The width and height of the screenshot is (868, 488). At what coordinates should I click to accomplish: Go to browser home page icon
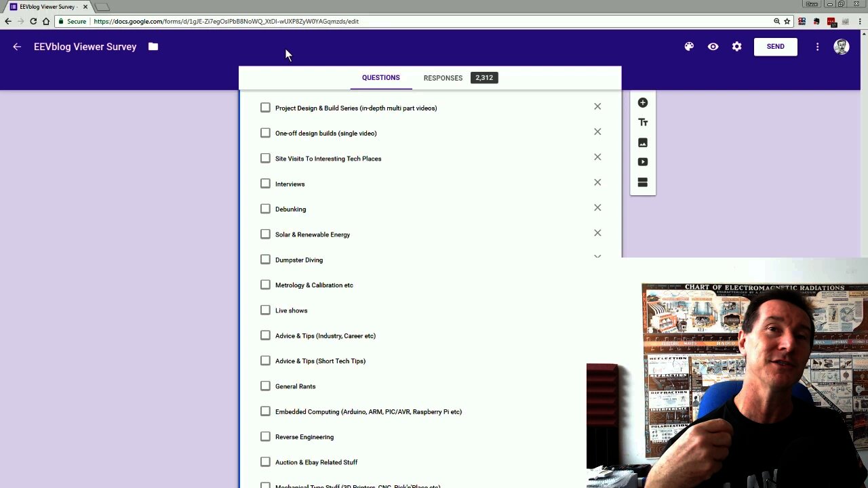coord(46,21)
